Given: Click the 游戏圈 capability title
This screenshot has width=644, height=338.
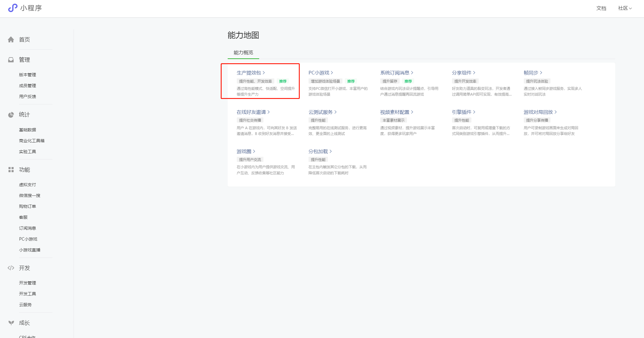Looking at the screenshot, I should tap(244, 151).
